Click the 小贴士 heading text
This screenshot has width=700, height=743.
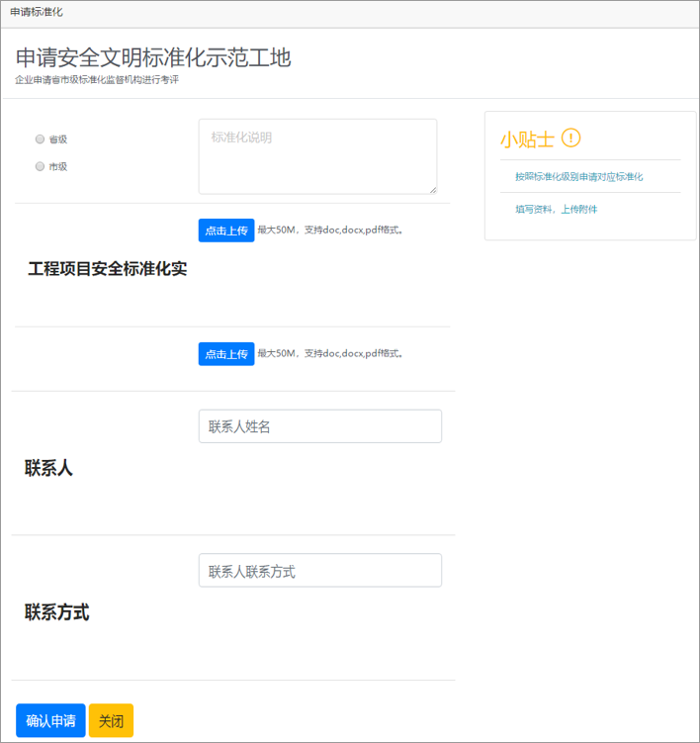pyautogui.click(x=527, y=139)
